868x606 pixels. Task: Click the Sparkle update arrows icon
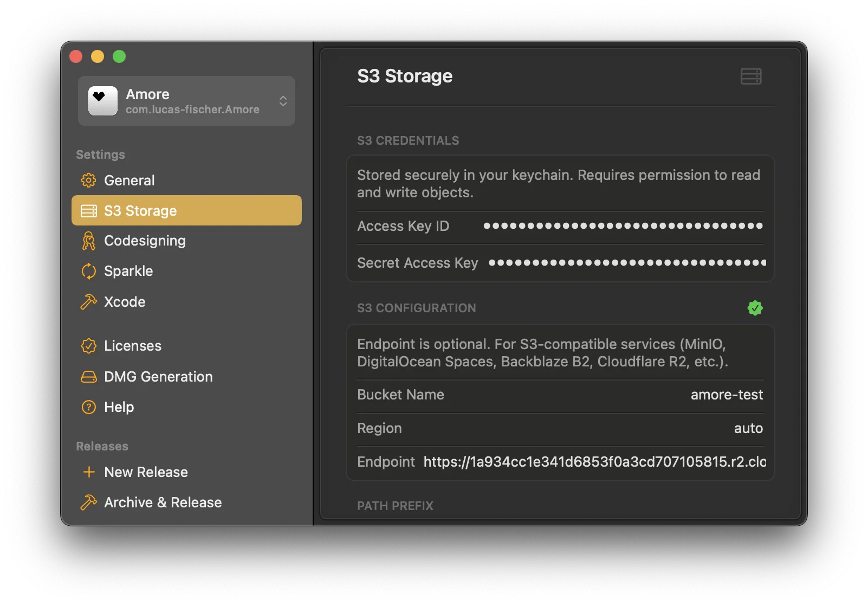(88, 271)
